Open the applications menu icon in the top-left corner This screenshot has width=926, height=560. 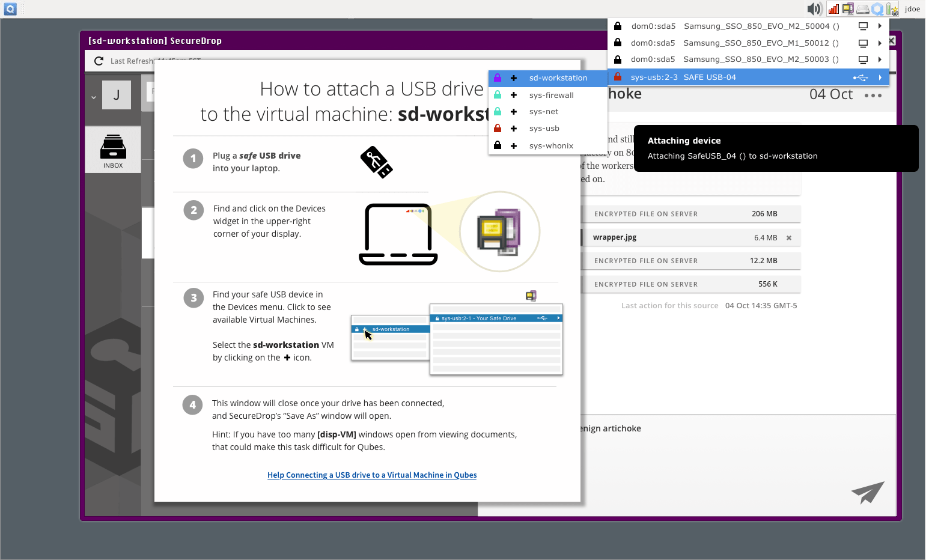[x=10, y=9]
